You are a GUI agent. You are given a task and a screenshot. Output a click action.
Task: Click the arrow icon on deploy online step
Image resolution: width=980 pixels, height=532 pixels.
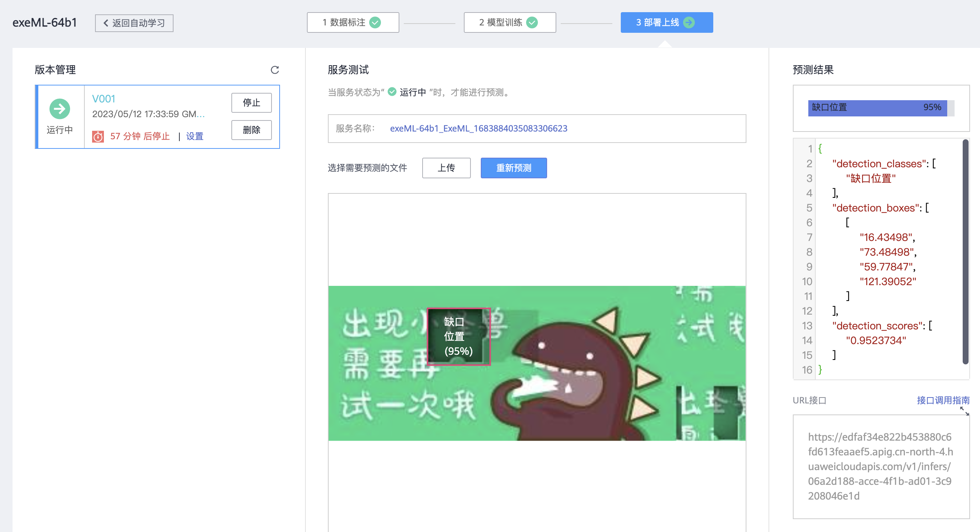(689, 22)
